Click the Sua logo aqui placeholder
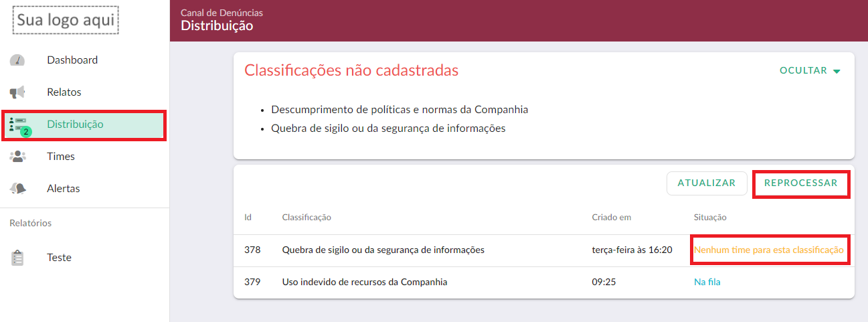Screen dimensions: 868x322 tap(66, 20)
